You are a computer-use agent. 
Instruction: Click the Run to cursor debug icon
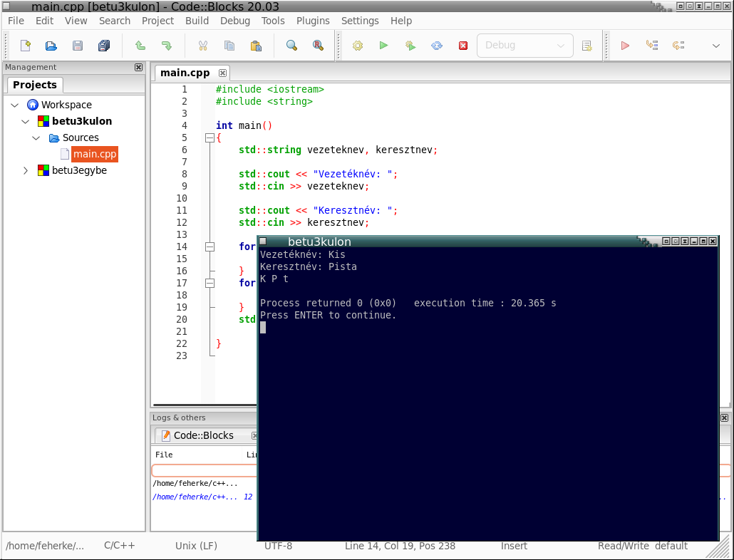click(651, 46)
